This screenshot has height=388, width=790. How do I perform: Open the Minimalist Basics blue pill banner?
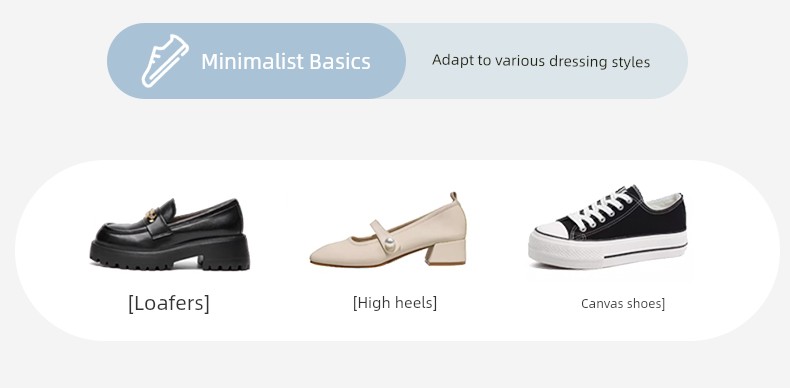tap(256, 61)
